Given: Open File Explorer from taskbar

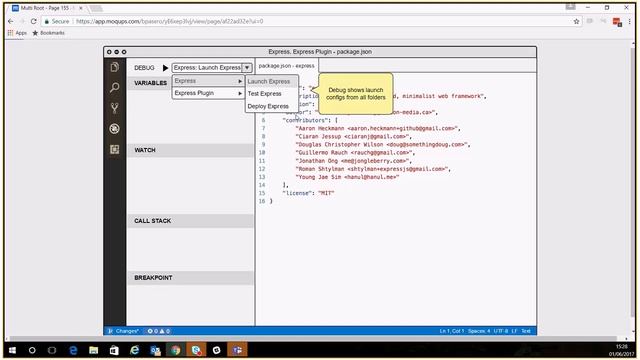Looking at the screenshot, I should click(93, 350).
